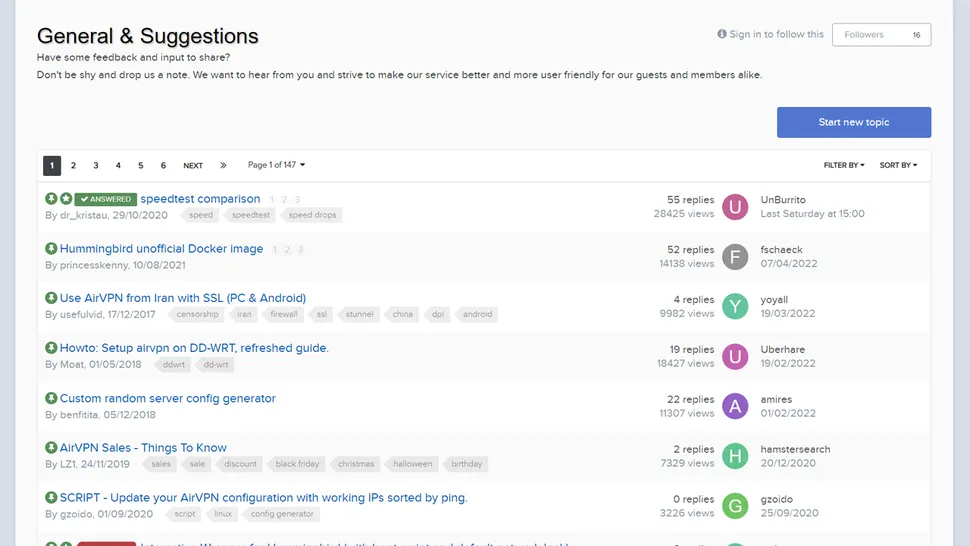Open Use AirVPN from Iran with SSL topic
Screen dimensions: 970x546
(x=183, y=297)
